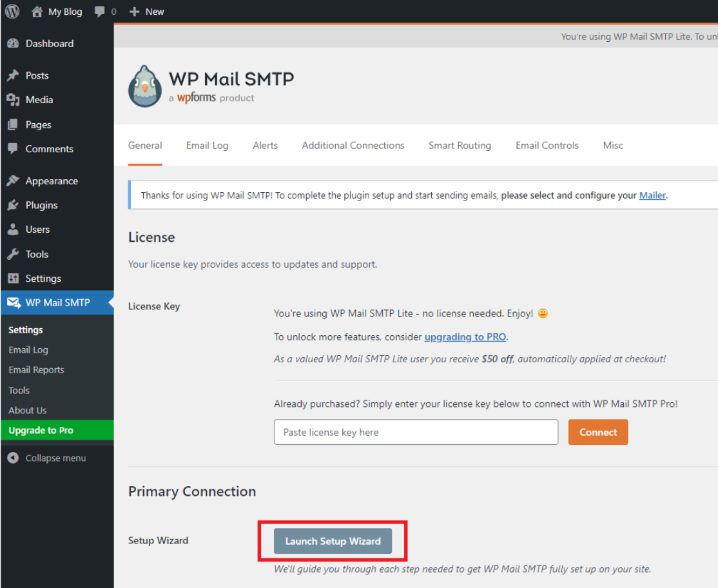Open Settings submenu under WP Mail SMTP
Image resolution: width=718 pixels, height=588 pixels.
[x=26, y=330]
